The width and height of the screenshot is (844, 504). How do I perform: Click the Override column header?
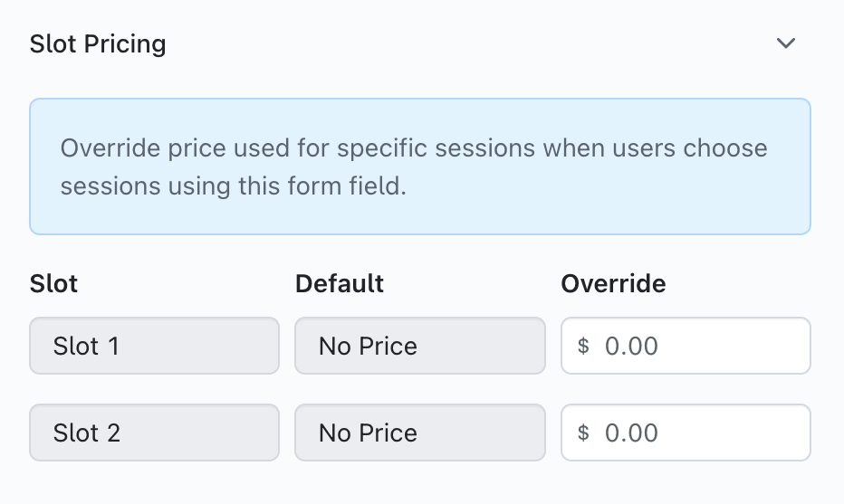click(613, 283)
